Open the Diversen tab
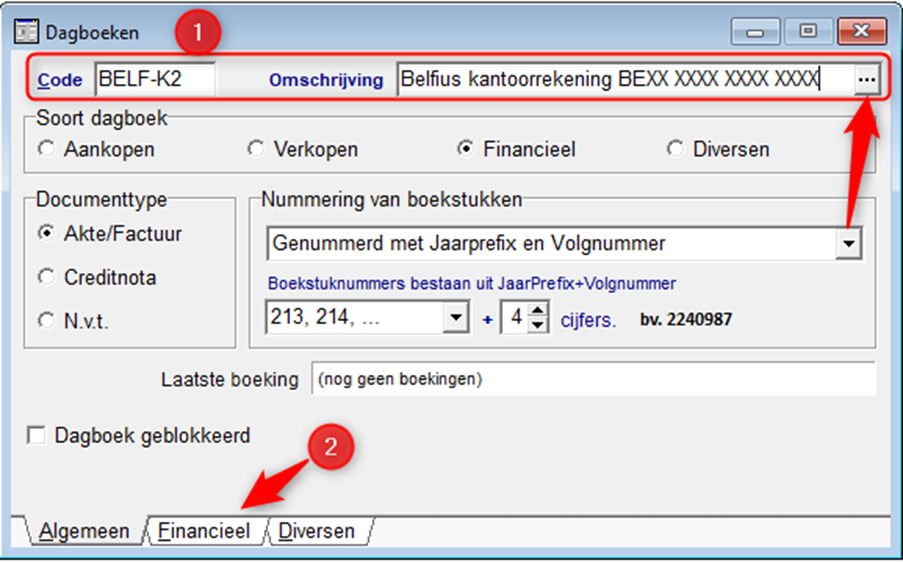The width and height of the screenshot is (903, 563). tap(316, 531)
